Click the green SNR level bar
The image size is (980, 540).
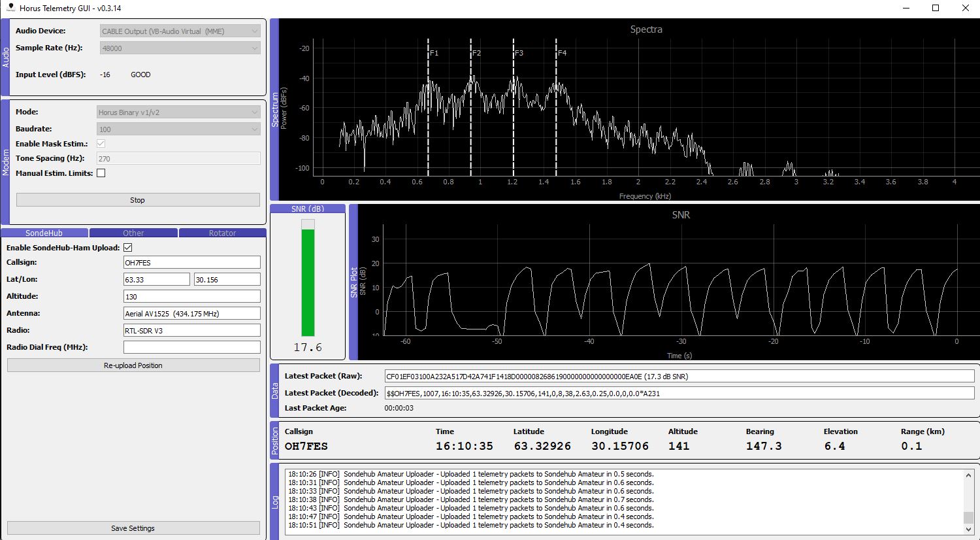pos(308,281)
